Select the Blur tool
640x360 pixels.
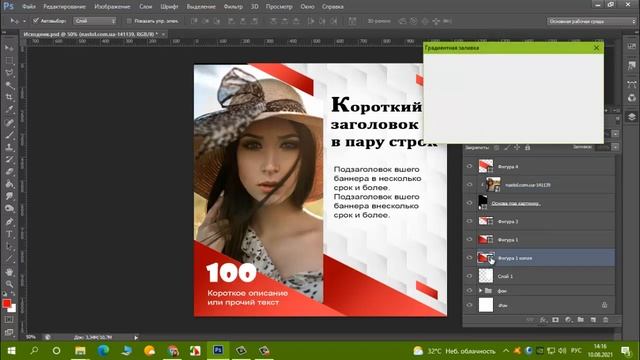pos(9,196)
